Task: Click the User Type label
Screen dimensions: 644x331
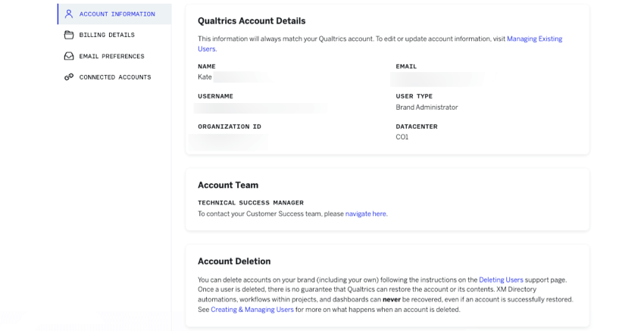Action: [x=414, y=96]
